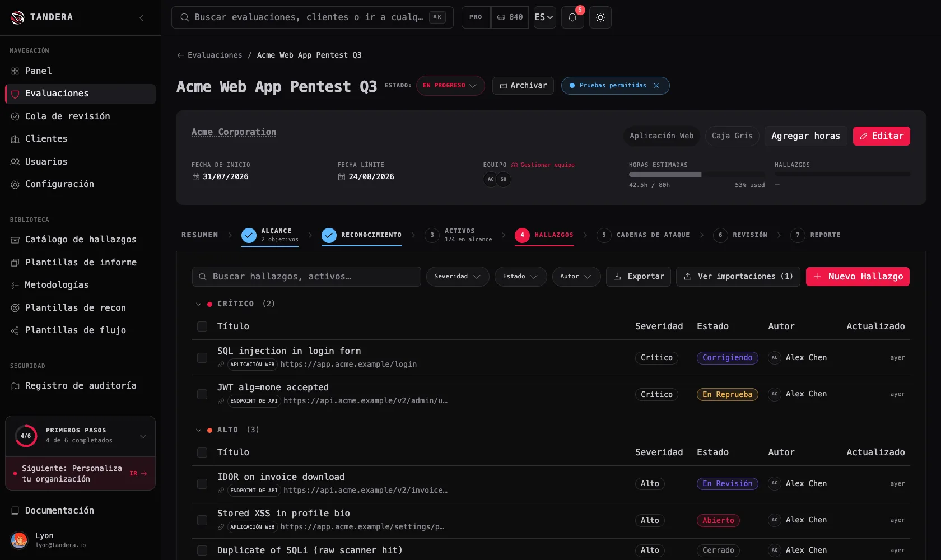The width and height of the screenshot is (941, 560).
Task: Click the Agregar horas button
Action: (x=806, y=136)
